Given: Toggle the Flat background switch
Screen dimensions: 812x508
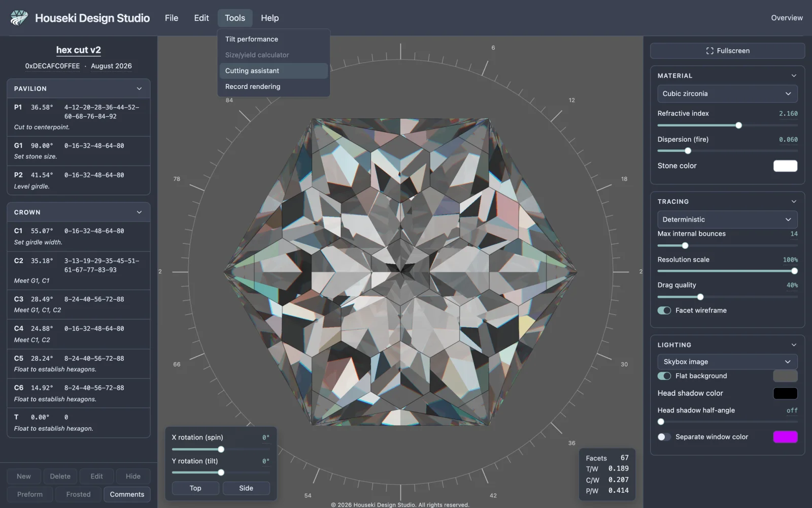Looking at the screenshot, I should 664,376.
